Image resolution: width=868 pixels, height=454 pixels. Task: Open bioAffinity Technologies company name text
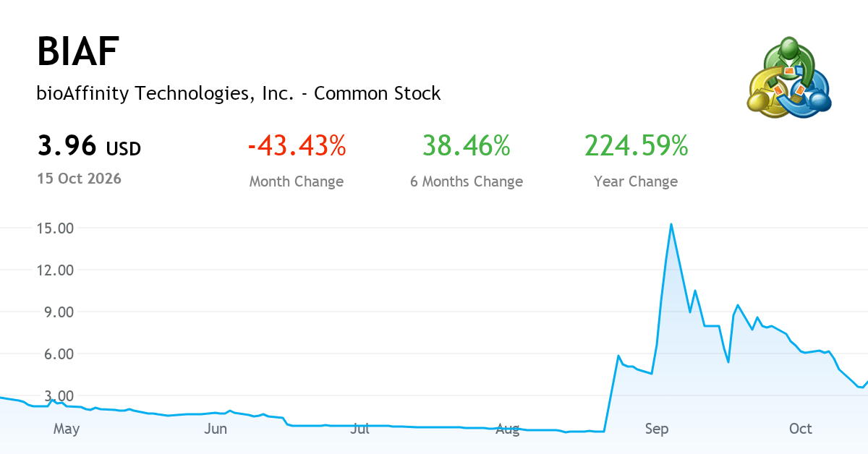(x=239, y=93)
